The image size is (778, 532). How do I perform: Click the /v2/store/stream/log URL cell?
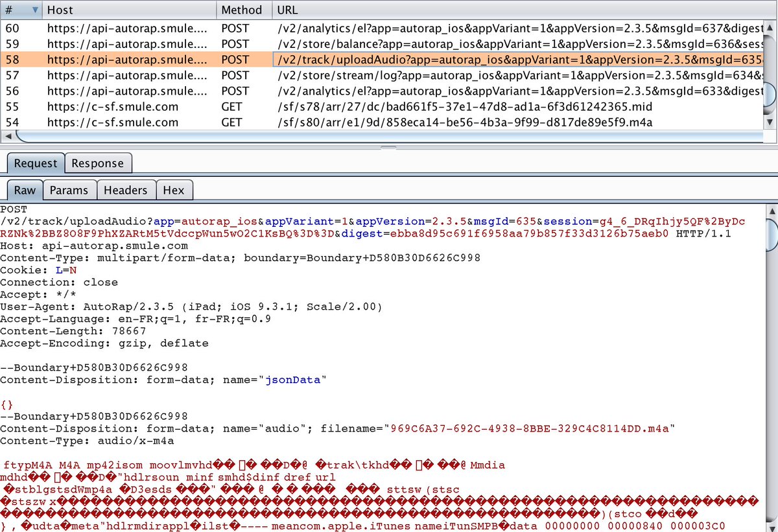click(517, 75)
